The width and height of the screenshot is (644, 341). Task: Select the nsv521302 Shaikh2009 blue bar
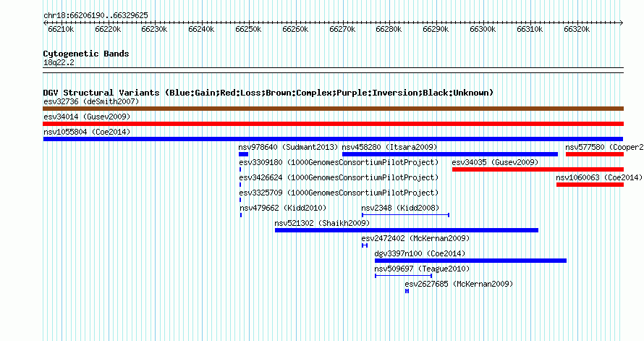[x=407, y=230]
